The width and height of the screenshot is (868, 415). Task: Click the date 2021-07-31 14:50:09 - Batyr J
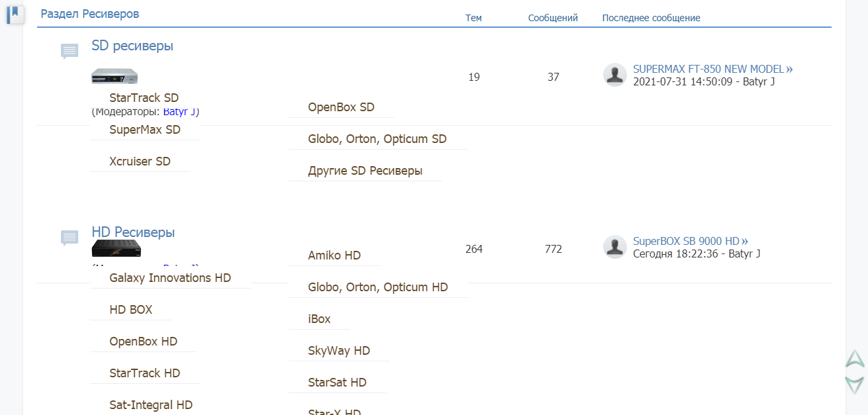pyautogui.click(x=704, y=81)
